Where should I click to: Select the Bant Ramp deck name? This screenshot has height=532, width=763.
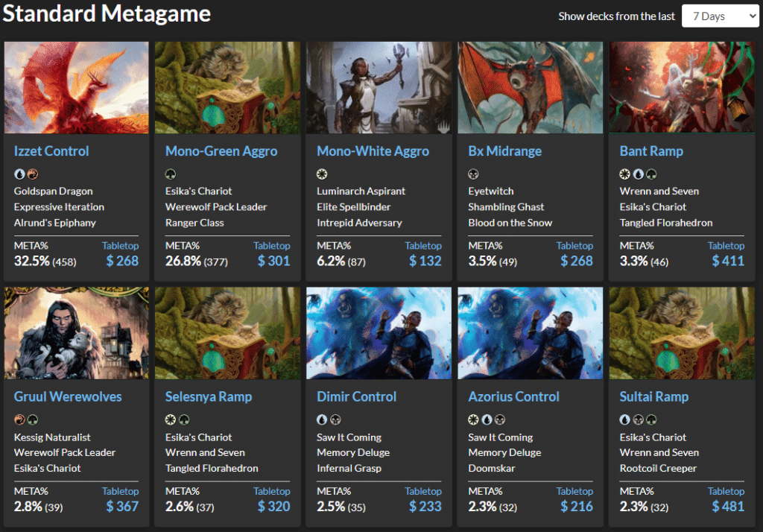point(651,151)
